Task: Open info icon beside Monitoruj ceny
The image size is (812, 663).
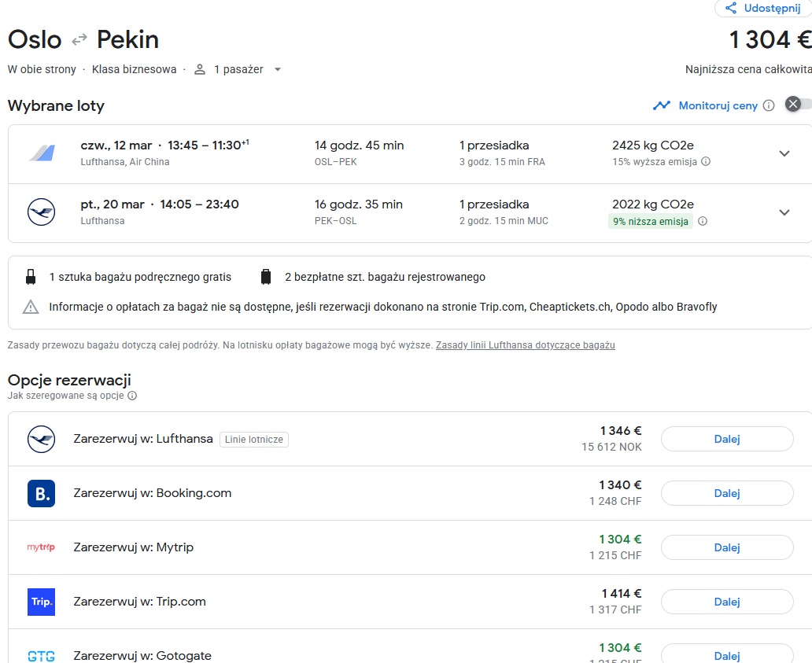Action: [x=769, y=105]
